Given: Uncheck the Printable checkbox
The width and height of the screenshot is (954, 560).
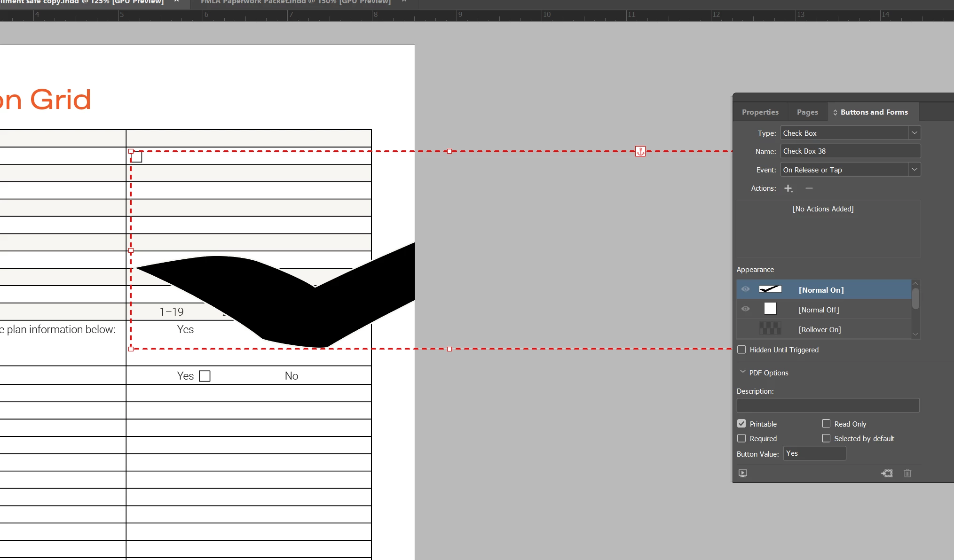Looking at the screenshot, I should pyautogui.click(x=741, y=424).
